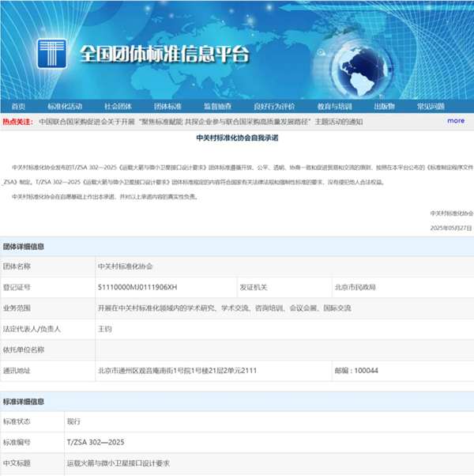474x476 pixels.
Task: Click the 全国团体标准信息平台 banner title
Action: [x=164, y=54]
